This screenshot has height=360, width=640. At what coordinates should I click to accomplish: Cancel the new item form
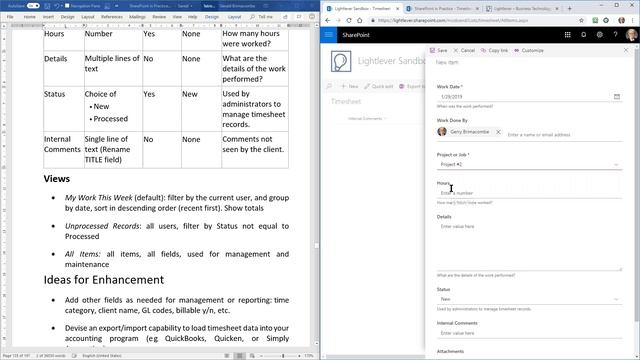click(464, 50)
